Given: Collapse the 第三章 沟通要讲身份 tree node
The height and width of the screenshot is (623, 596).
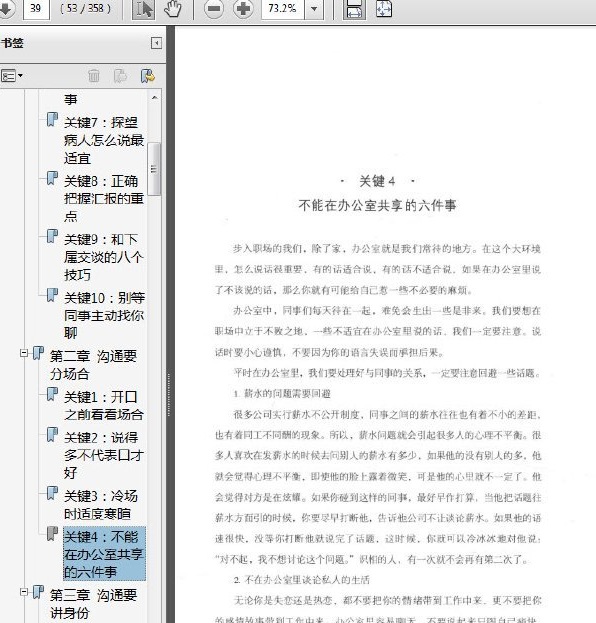Looking at the screenshot, I should click(x=24, y=592).
